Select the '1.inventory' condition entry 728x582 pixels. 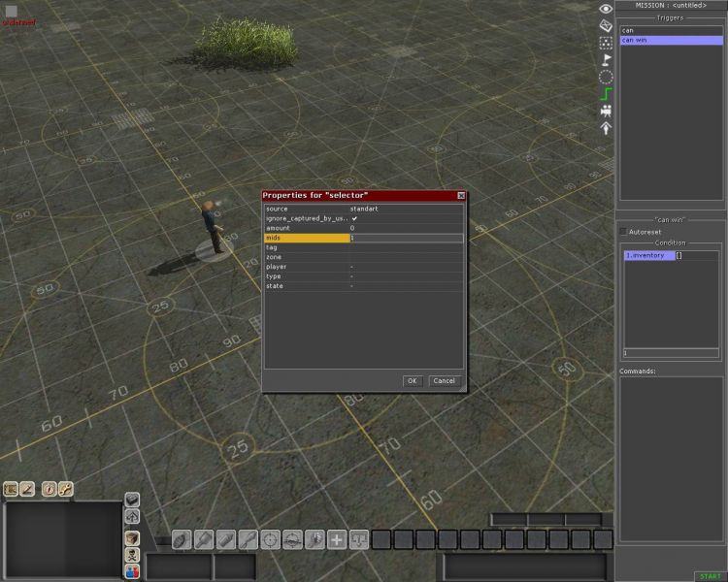[649, 256]
